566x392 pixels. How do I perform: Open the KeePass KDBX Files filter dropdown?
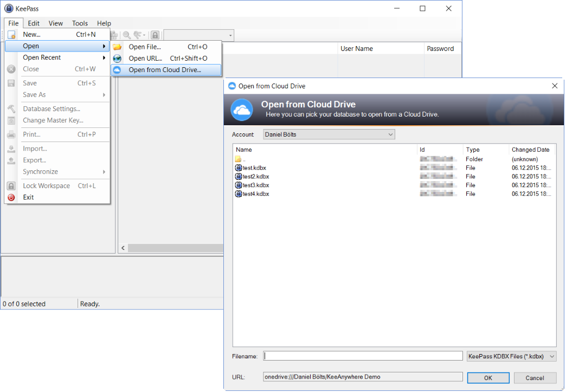(x=511, y=356)
